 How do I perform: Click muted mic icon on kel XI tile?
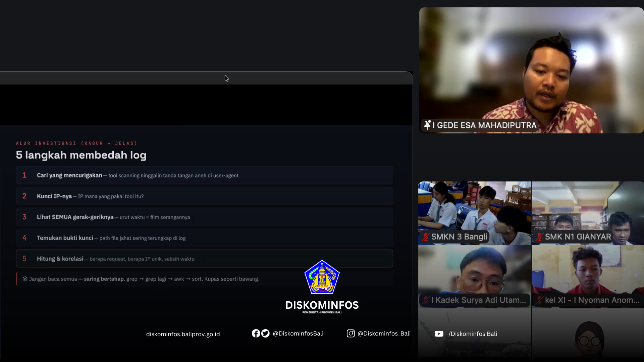click(x=539, y=300)
